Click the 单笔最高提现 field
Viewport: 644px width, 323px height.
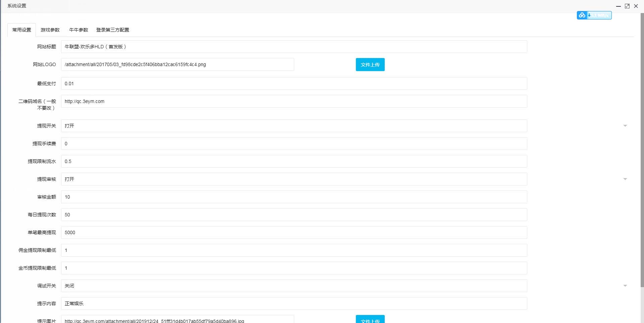pyautogui.click(x=293, y=232)
